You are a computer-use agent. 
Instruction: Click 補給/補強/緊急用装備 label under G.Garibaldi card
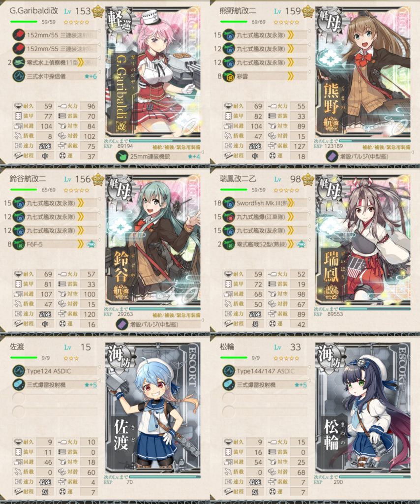point(176,147)
